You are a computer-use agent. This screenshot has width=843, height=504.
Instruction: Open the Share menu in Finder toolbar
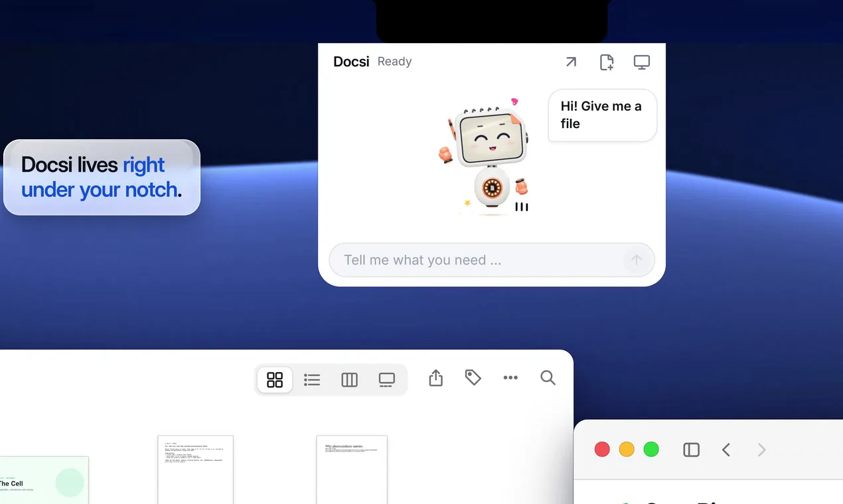435,378
